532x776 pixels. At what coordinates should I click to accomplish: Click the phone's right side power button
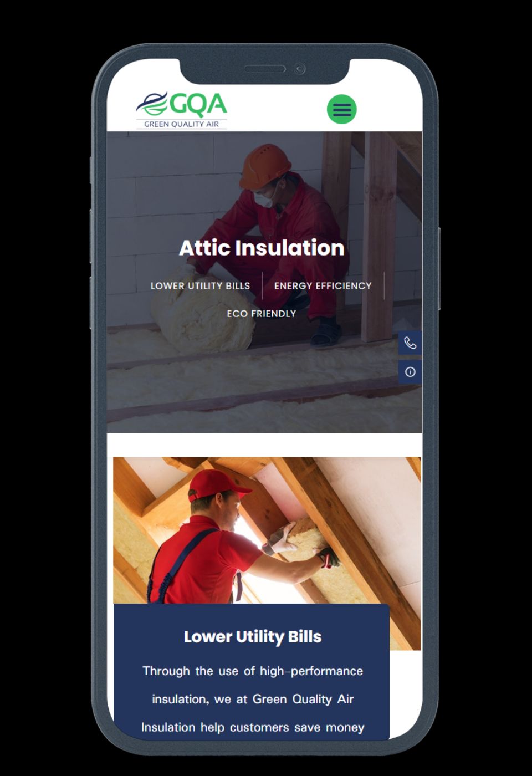point(439,268)
